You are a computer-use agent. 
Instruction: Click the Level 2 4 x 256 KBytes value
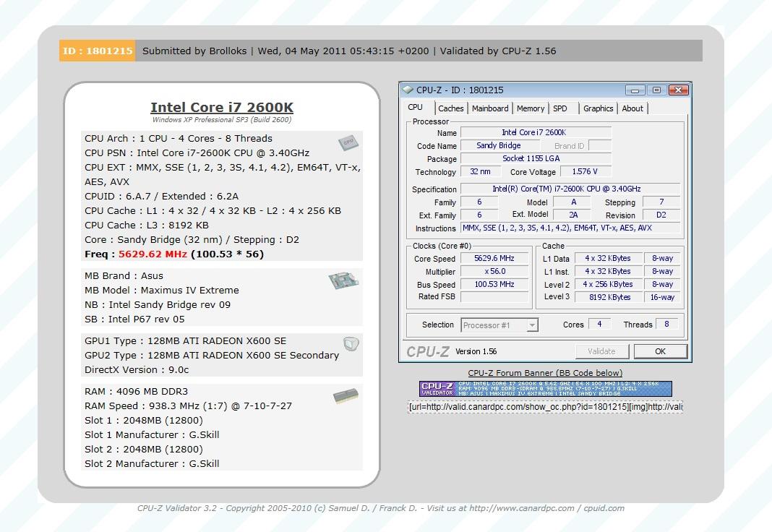(609, 285)
